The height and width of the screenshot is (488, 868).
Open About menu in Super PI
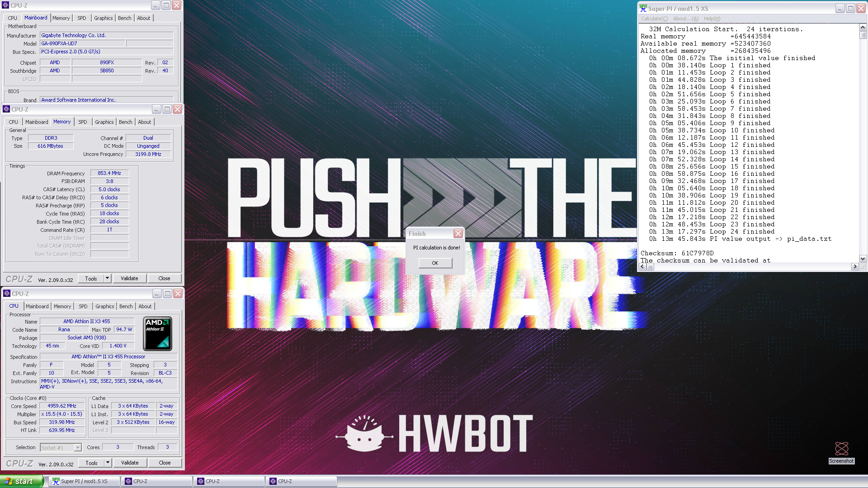coord(685,19)
